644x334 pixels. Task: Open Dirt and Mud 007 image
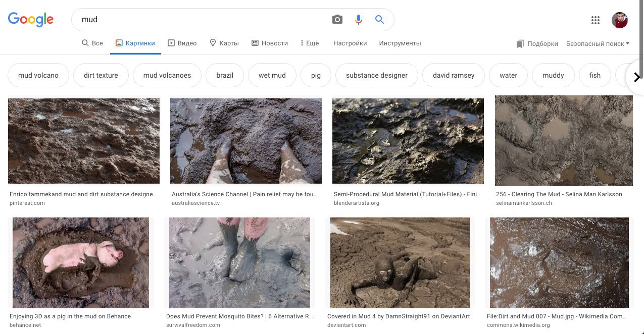(559, 263)
